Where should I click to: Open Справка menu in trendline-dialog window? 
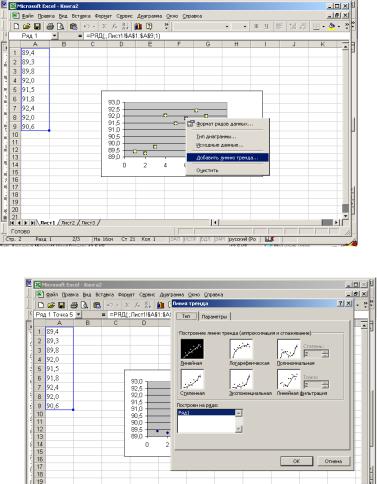click(214, 295)
